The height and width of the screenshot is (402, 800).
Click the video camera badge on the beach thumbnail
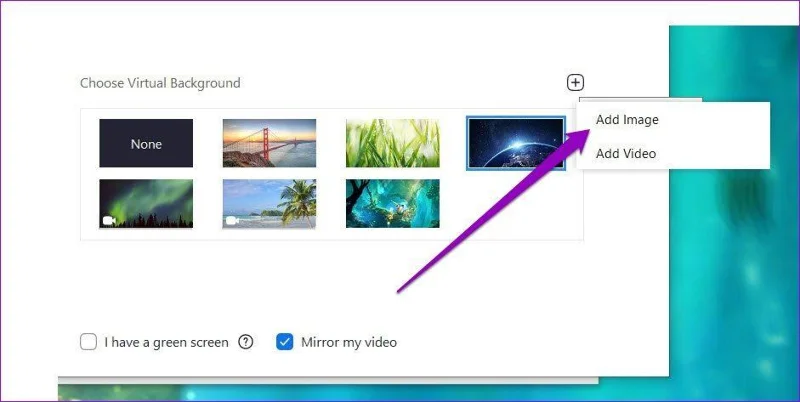pyautogui.click(x=233, y=220)
